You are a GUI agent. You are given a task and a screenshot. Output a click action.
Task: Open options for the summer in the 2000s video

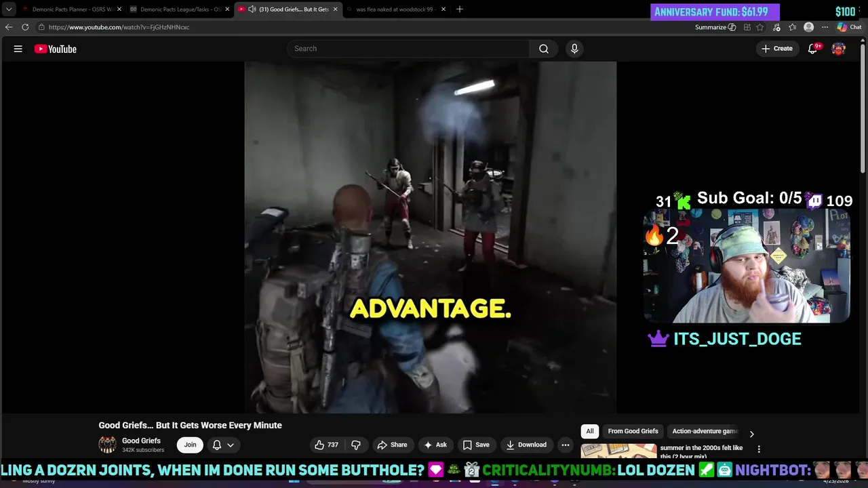(x=759, y=449)
